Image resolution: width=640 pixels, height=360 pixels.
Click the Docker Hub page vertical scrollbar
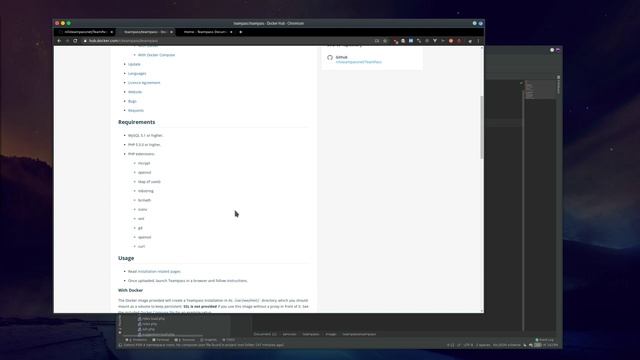pyautogui.click(x=482, y=127)
